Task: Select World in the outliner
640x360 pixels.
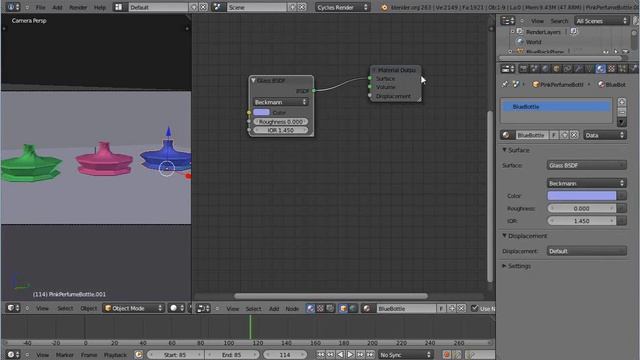Action: pyautogui.click(x=533, y=42)
